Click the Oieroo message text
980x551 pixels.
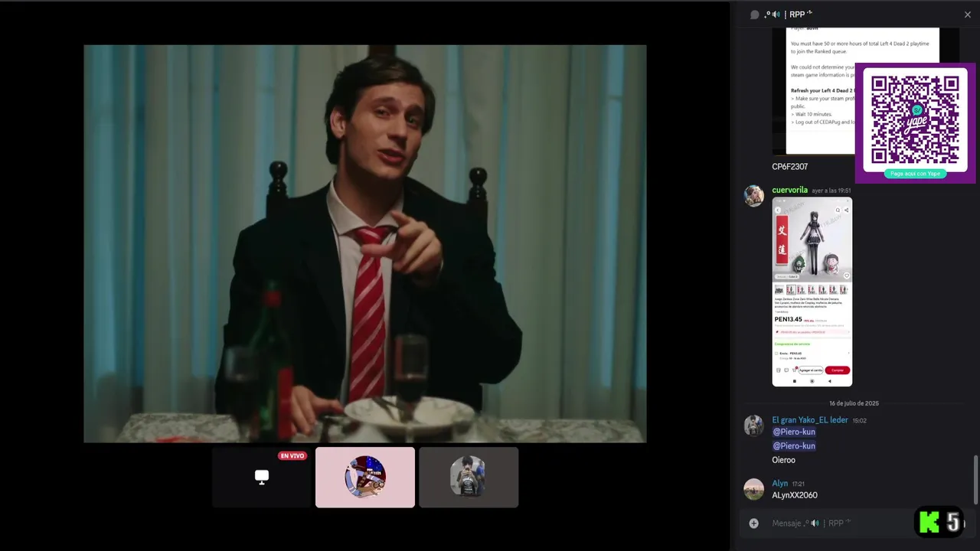click(783, 460)
